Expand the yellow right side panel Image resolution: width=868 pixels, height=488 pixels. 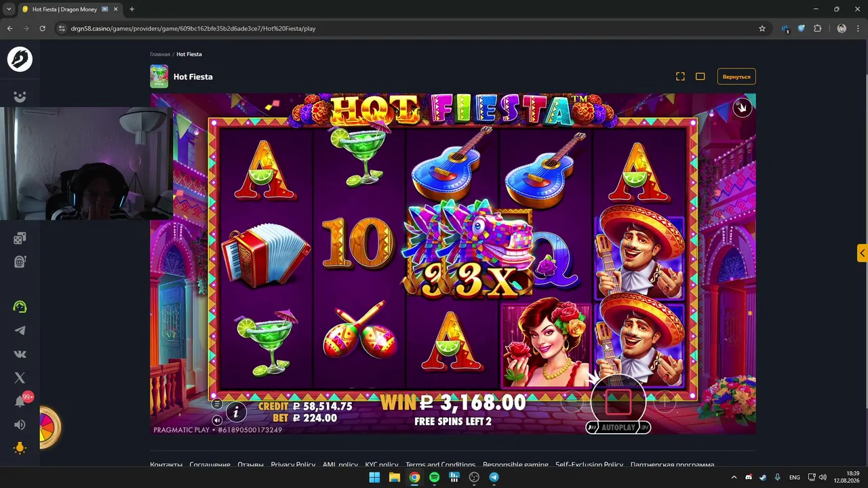pos(862,253)
